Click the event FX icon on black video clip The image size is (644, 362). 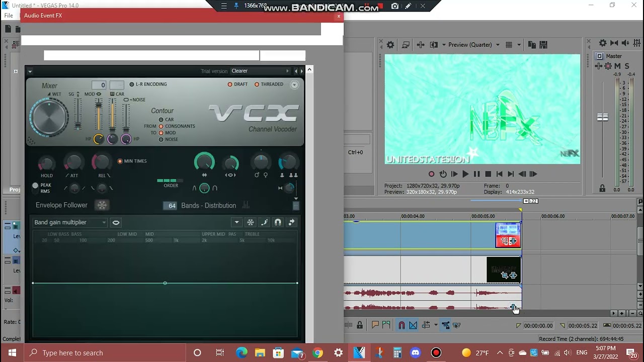click(x=513, y=275)
